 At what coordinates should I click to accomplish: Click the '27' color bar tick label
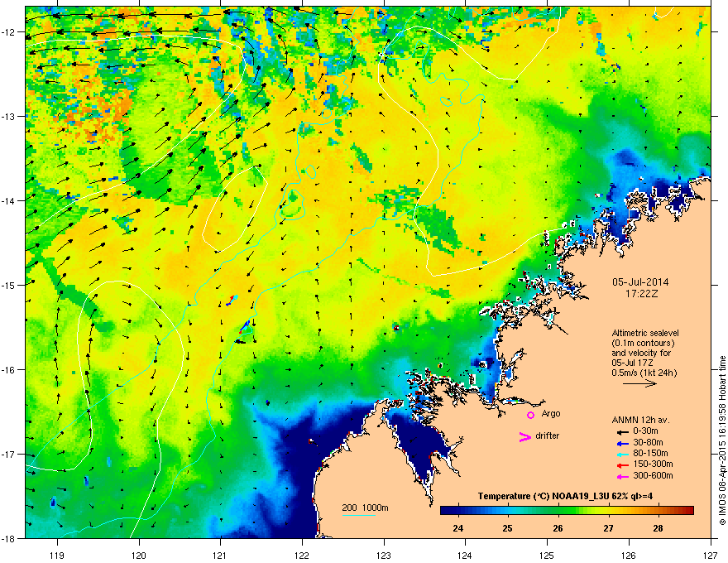tap(608, 528)
